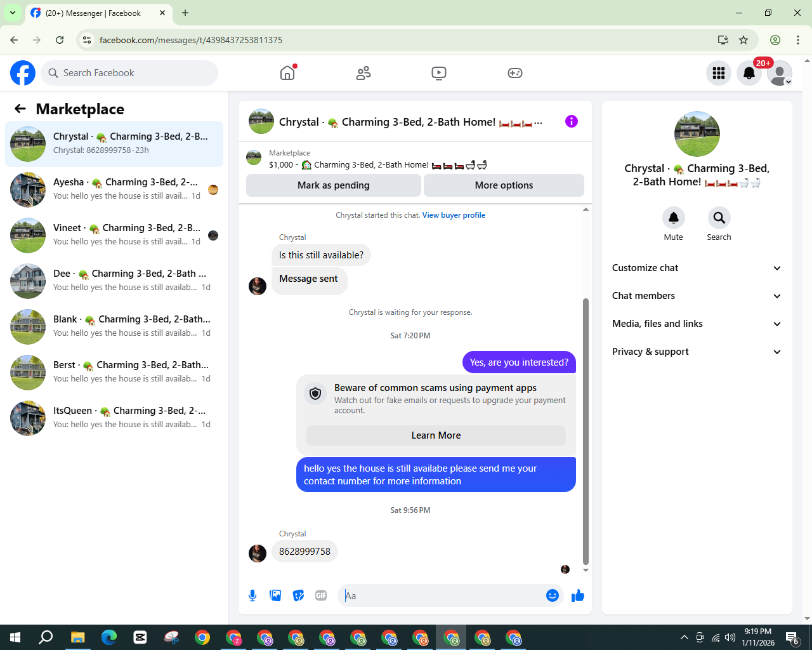Screen dimensions: 812x650
Task: Close the Messenger | Facebook tab
Action: point(162,13)
